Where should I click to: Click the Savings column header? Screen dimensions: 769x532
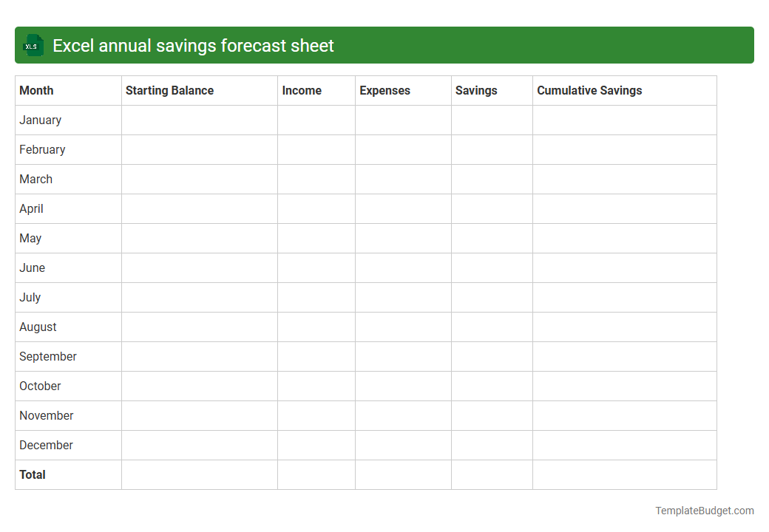pos(476,90)
